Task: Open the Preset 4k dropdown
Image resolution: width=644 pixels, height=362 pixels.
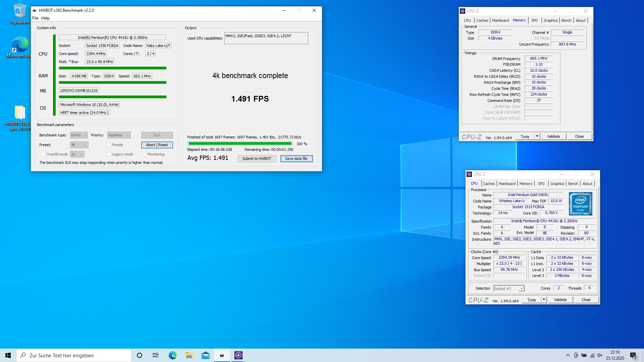Action: [x=79, y=145]
